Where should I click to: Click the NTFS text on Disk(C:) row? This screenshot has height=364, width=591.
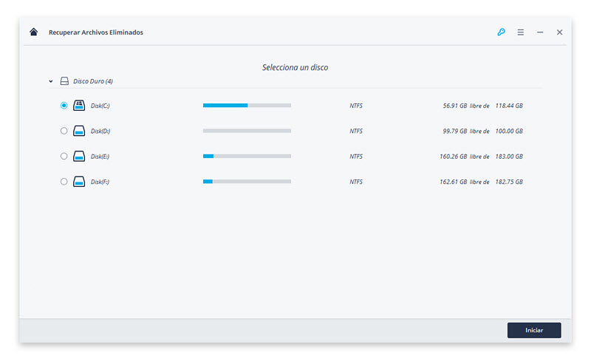356,106
